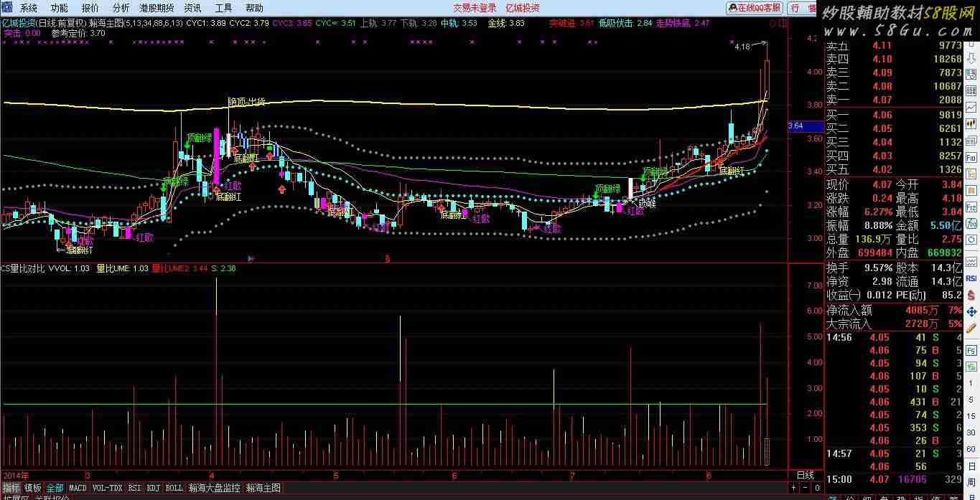Open the 系统 menu
This screenshot has height=500, width=980.
28,8
